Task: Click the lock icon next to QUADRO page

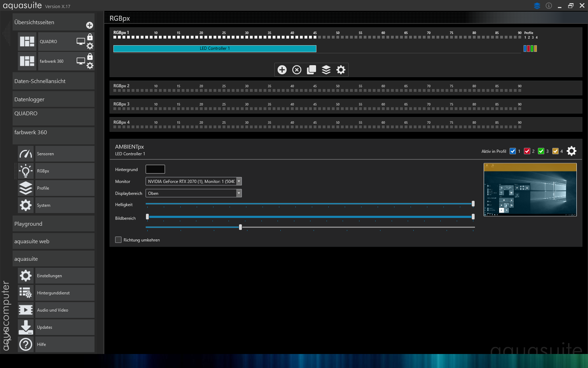Action: 90,37
